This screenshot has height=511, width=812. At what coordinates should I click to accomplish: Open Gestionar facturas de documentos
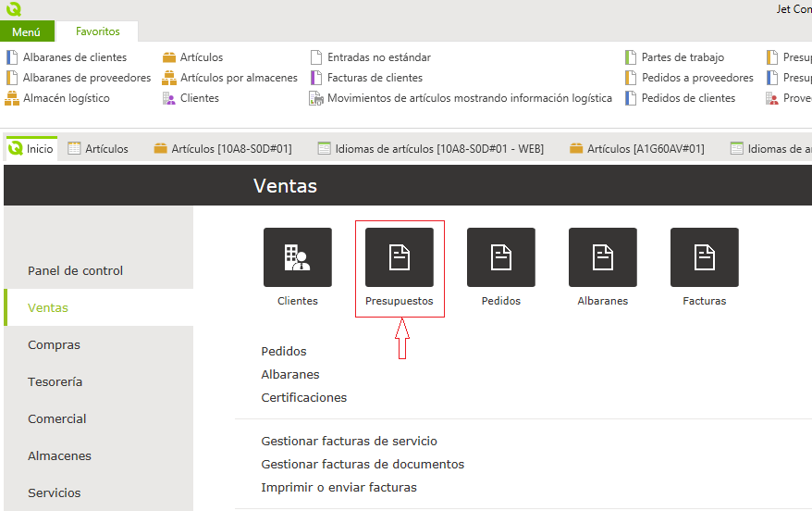pyautogui.click(x=363, y=465)
